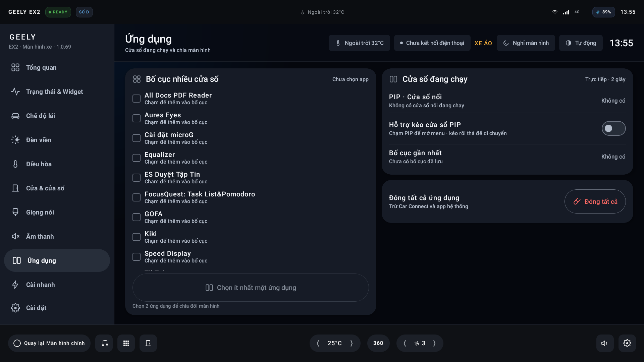Open Giọng nói menu item
Screen dimensions: 644x362
(57, 212)
